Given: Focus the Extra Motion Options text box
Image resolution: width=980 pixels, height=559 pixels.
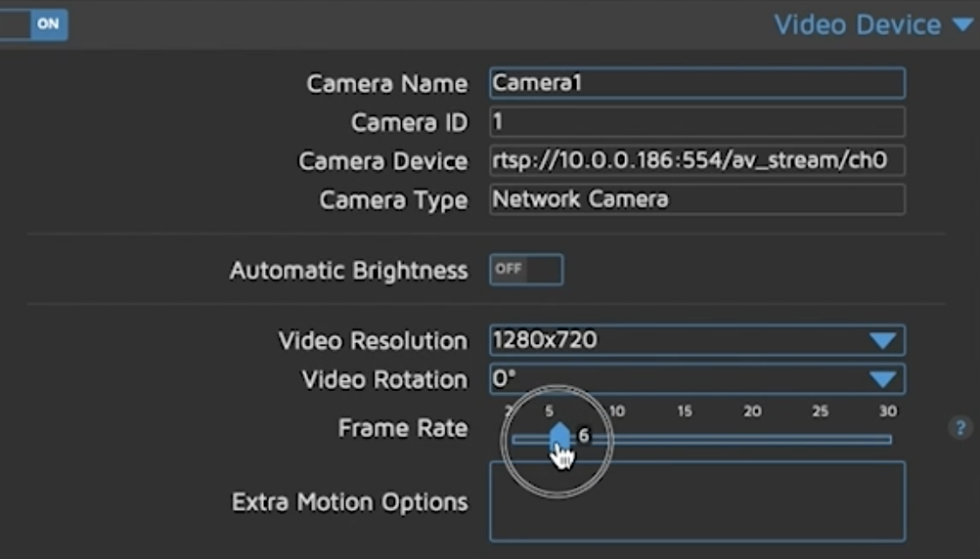Looking at the screenshot, I should pyautogui.click(x=697, y=501).
